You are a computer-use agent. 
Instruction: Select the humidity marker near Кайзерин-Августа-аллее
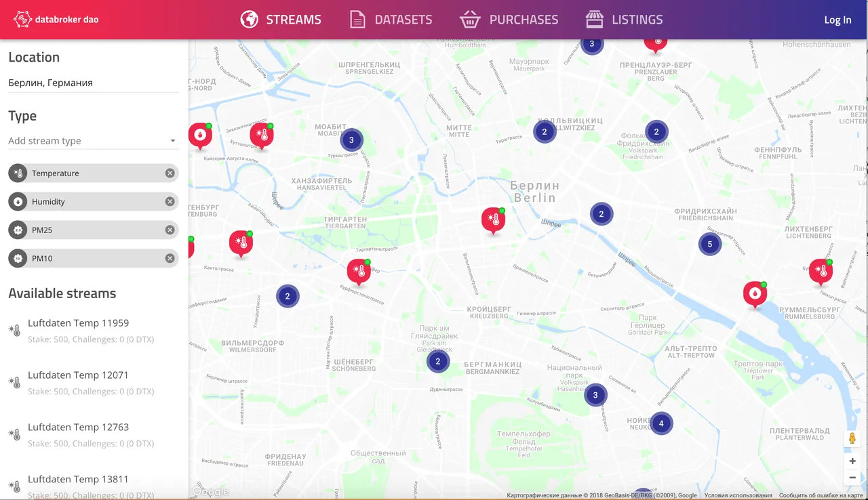pyautogui.click(x=200, y=136)
